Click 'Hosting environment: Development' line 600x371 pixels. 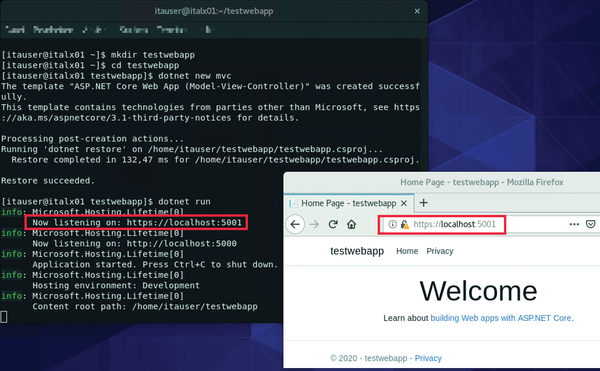coord(116,286)
